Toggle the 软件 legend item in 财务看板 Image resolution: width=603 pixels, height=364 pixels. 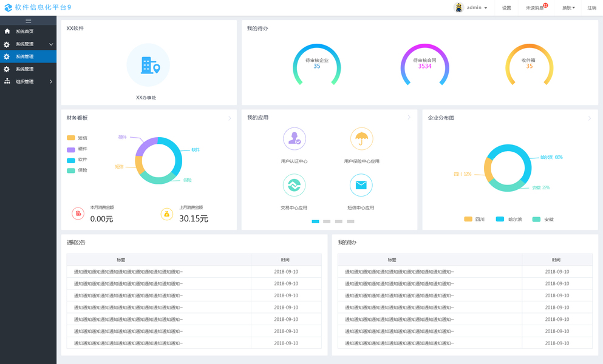(77, 160)
